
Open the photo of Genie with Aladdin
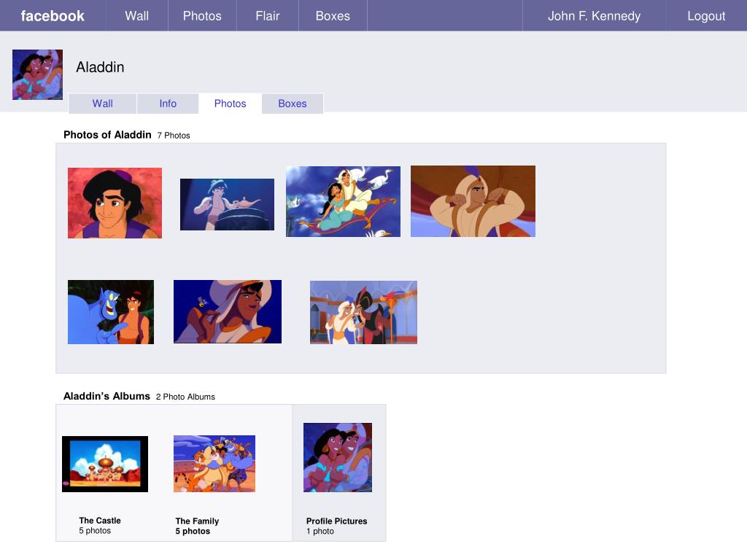[x=111, y=312]
